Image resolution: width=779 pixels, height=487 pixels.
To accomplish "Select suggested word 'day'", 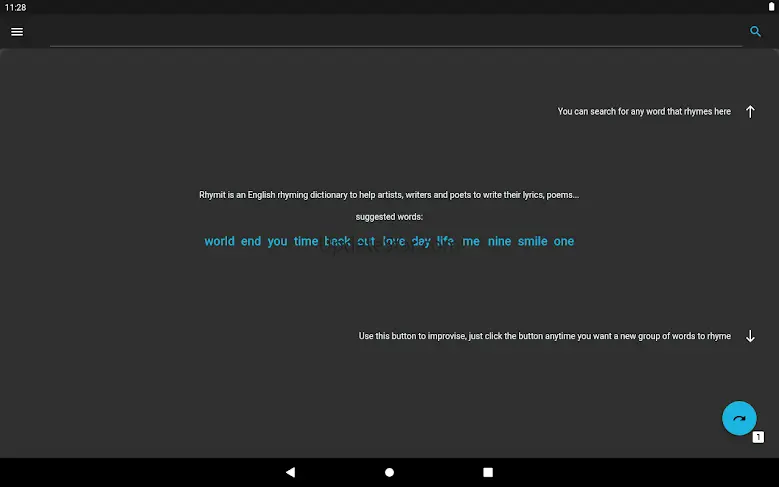I will pos(421,242).
